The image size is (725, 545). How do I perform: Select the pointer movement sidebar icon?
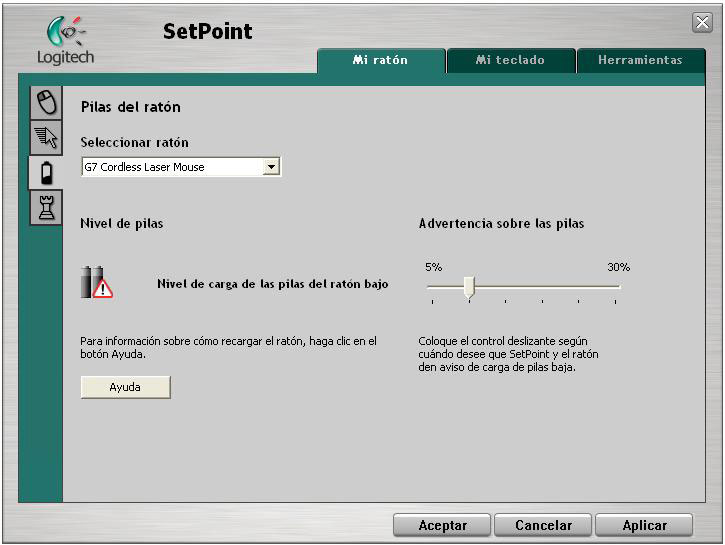[x=44, y=139]
